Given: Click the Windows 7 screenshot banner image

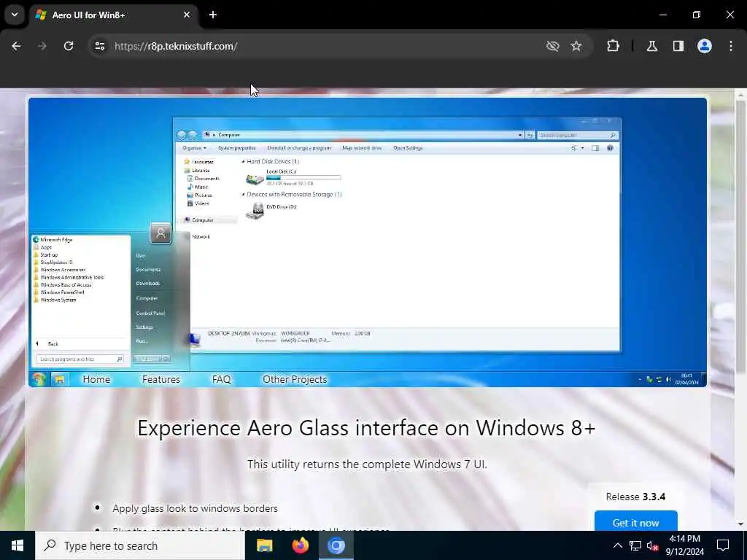Looking at the screenshot, I should (368, 242).
